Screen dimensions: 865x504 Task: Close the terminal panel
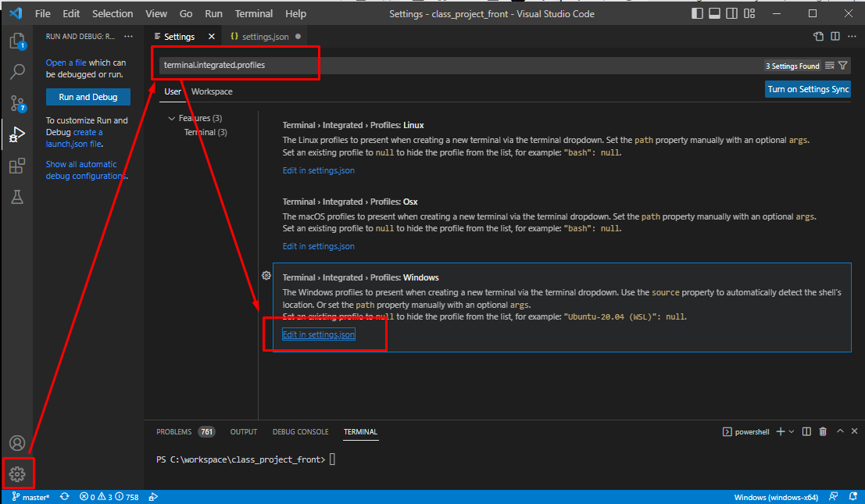[855, 431]
